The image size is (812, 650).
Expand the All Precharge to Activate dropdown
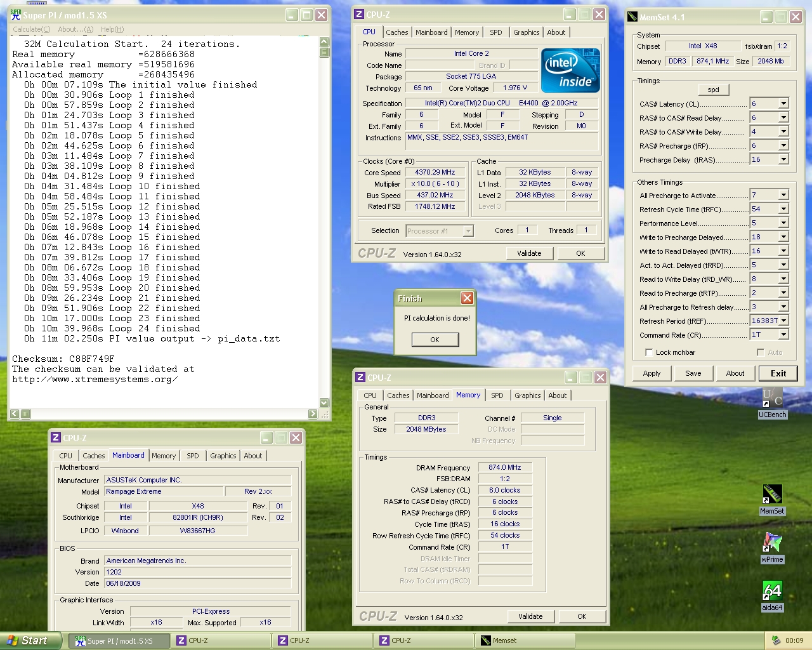(x=783, y=195)
